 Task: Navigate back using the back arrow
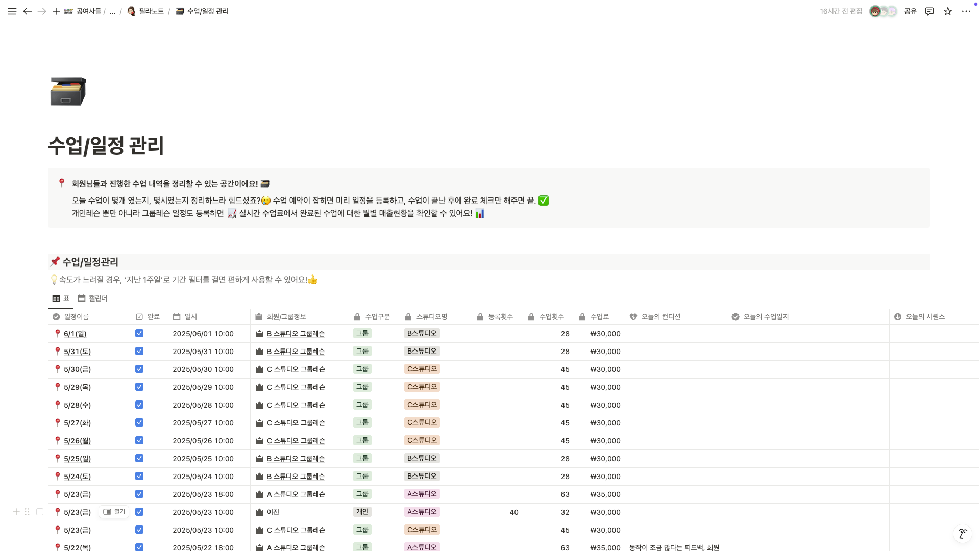(28, 11)
